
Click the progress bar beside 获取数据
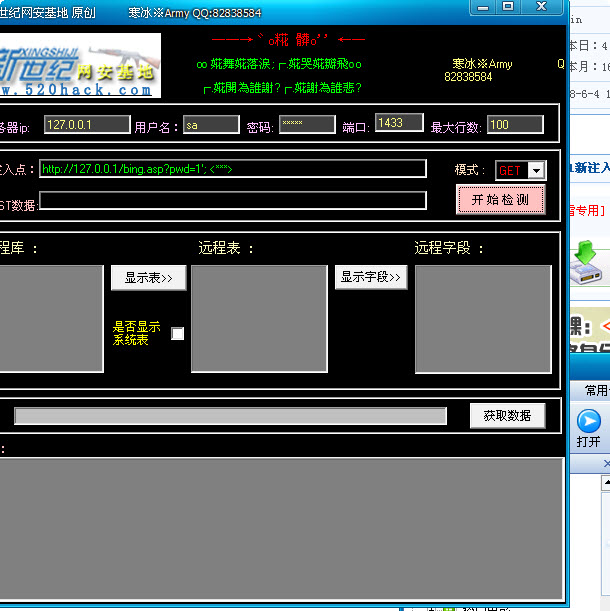(x=230, y=416)
